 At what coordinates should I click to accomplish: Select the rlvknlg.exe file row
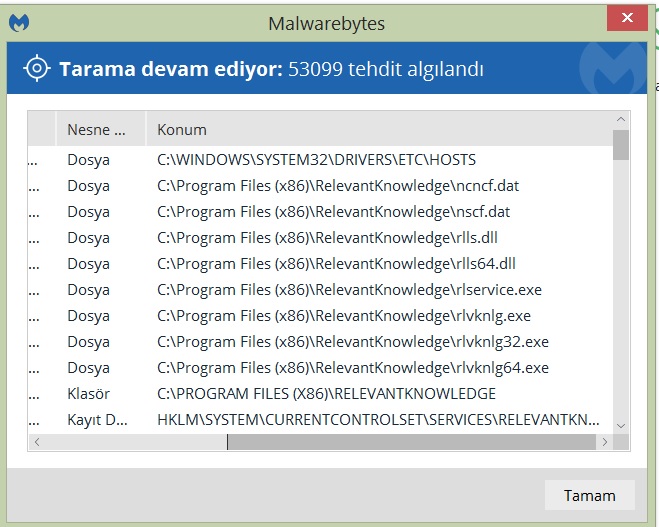320,316
